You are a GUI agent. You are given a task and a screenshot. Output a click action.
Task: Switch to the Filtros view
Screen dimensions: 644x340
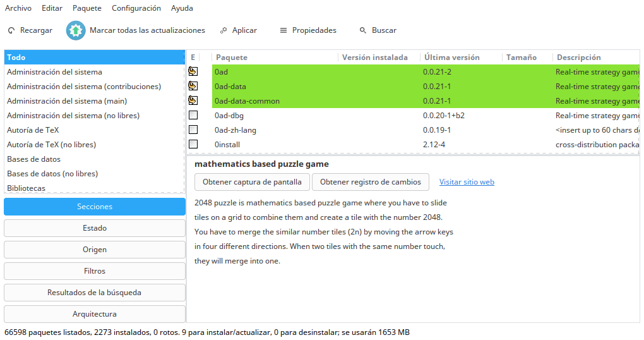(95, 271)
